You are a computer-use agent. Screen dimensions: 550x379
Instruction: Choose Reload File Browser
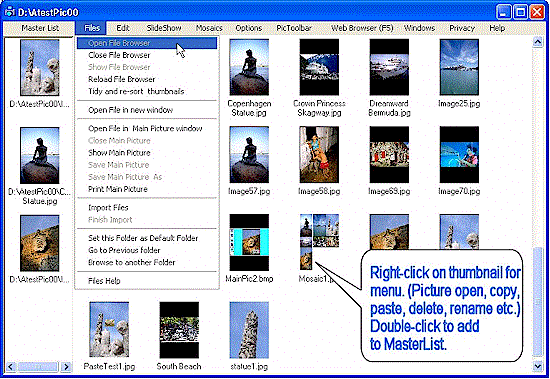click(x=147, y=79)
